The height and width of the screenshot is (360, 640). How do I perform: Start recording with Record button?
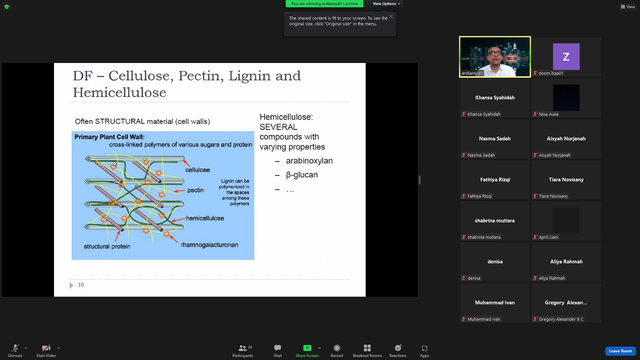[x=337, y=350]
